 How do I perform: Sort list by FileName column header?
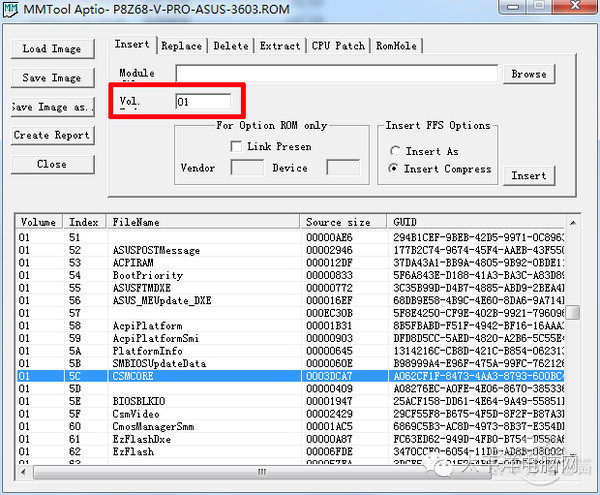[203, 222]
